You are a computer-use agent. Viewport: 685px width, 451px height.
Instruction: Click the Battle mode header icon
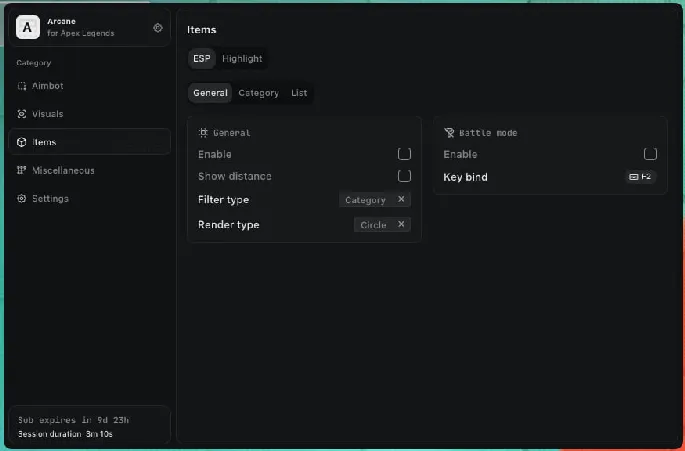[x=449, y=132]
